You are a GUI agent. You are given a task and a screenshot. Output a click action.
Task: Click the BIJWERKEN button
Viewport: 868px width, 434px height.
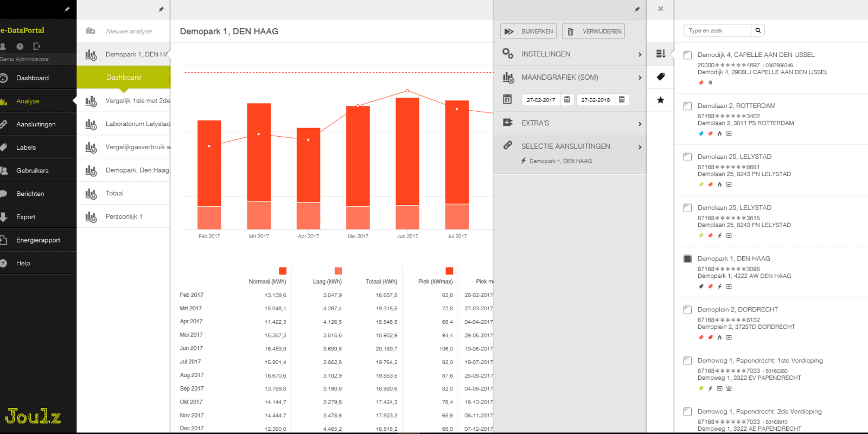[x=528, y=31]
